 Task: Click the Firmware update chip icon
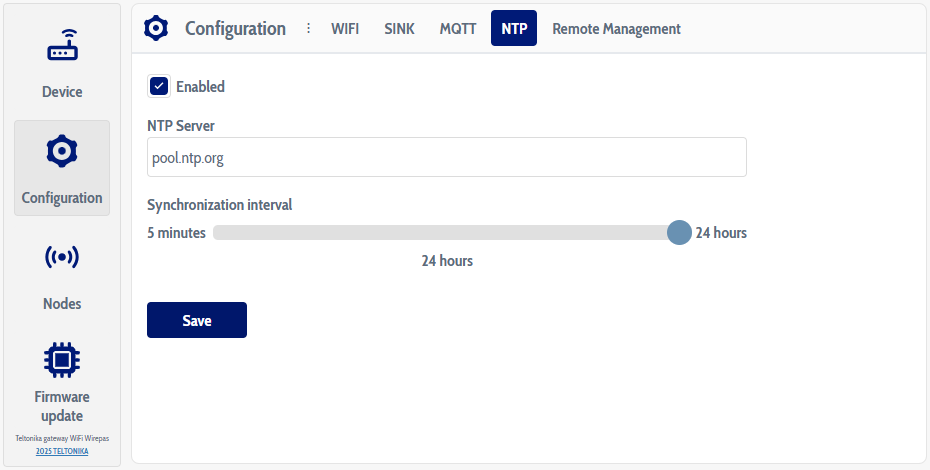click(x=62, y=358)
